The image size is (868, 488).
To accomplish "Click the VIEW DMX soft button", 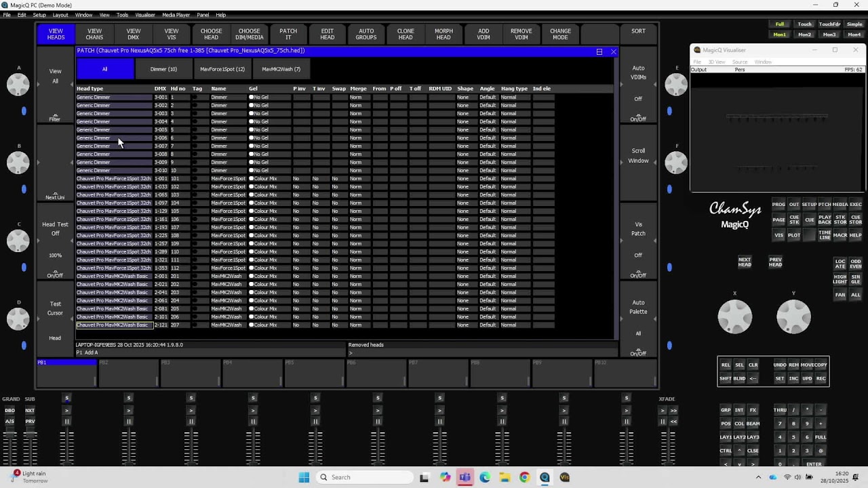I will click(134, 34).
